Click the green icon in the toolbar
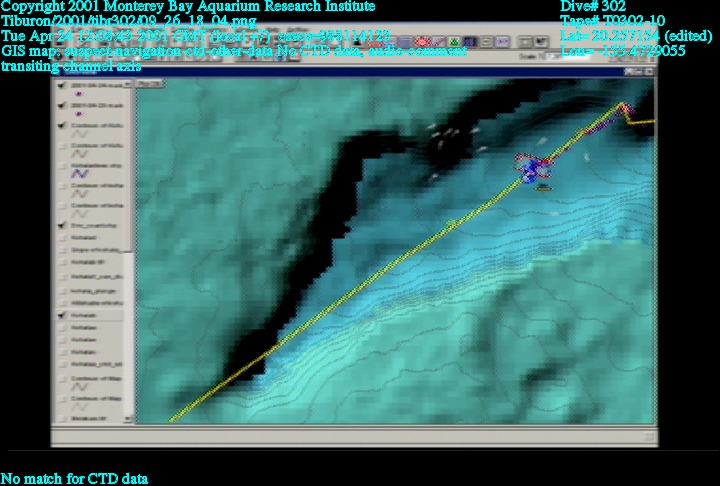The image size is (720, 486). pyautogui.click(x=454, y=42)
